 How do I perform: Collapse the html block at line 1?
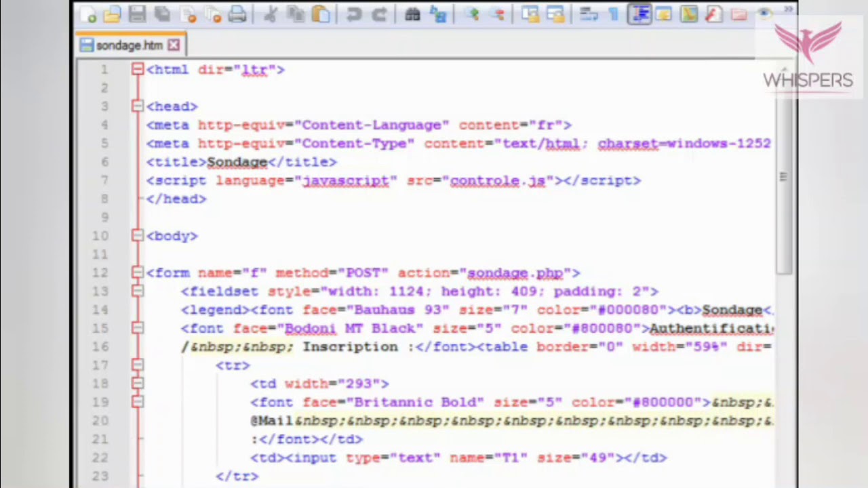138,69
